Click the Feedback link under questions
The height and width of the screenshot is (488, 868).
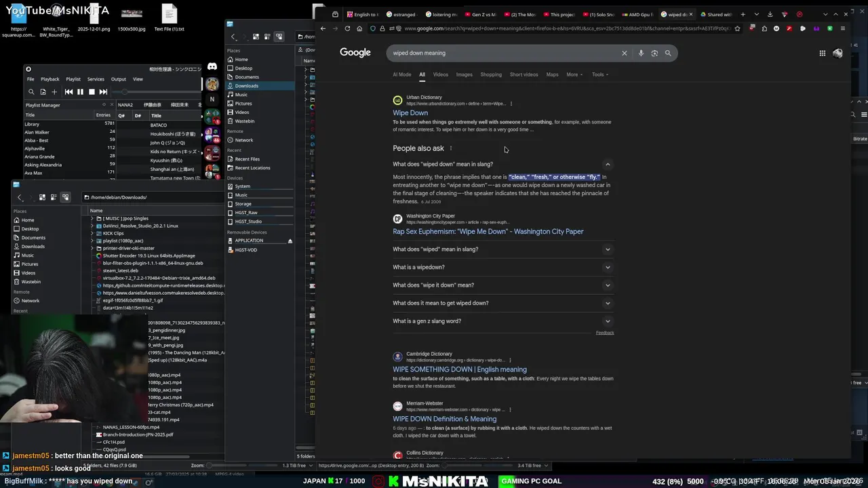click(x=605, y=333)
